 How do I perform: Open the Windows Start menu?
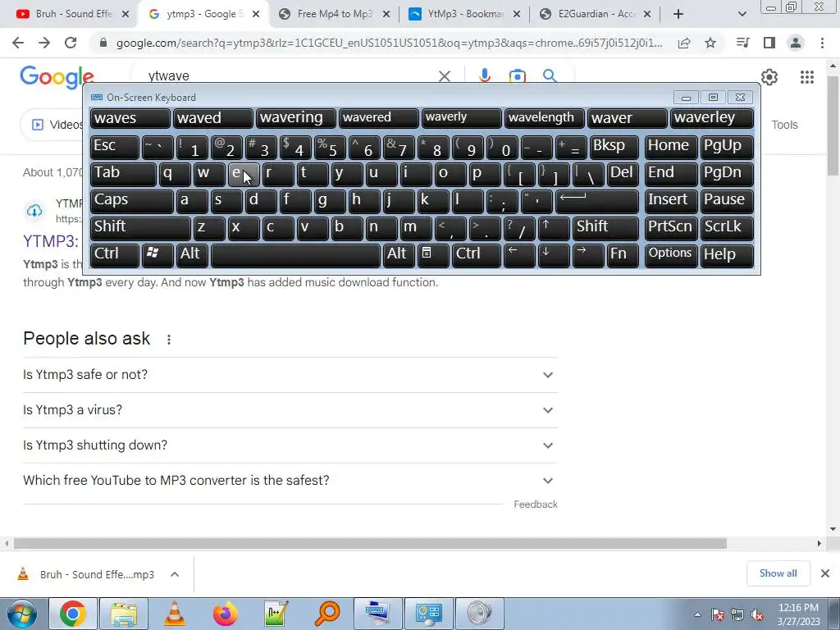coord(21,614)
